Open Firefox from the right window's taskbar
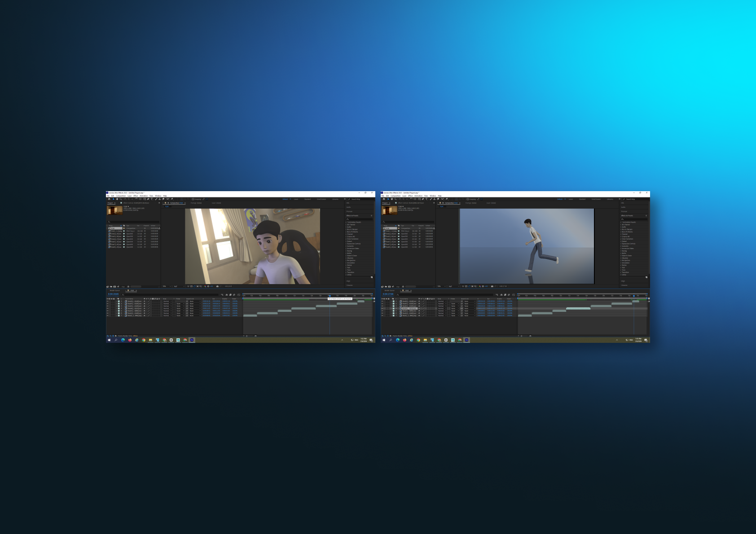This screenshot has height=534, width=756. click(x=404, y=340)
